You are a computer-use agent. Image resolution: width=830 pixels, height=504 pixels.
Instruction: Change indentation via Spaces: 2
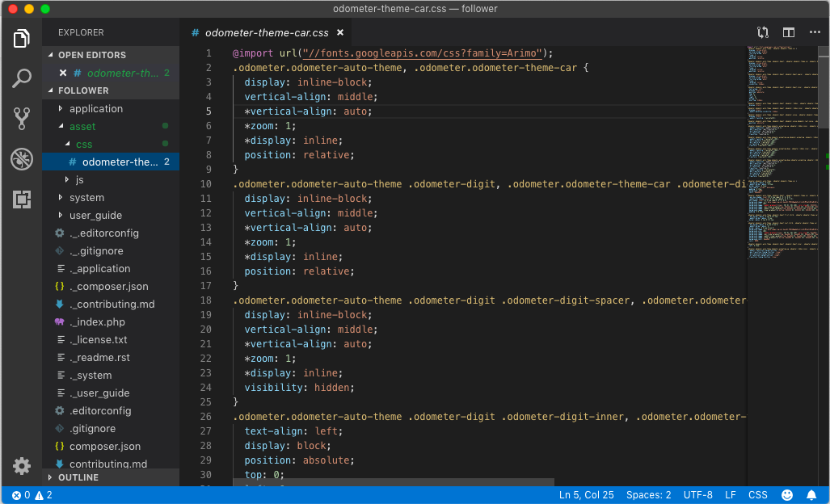[x=648, y=495]
